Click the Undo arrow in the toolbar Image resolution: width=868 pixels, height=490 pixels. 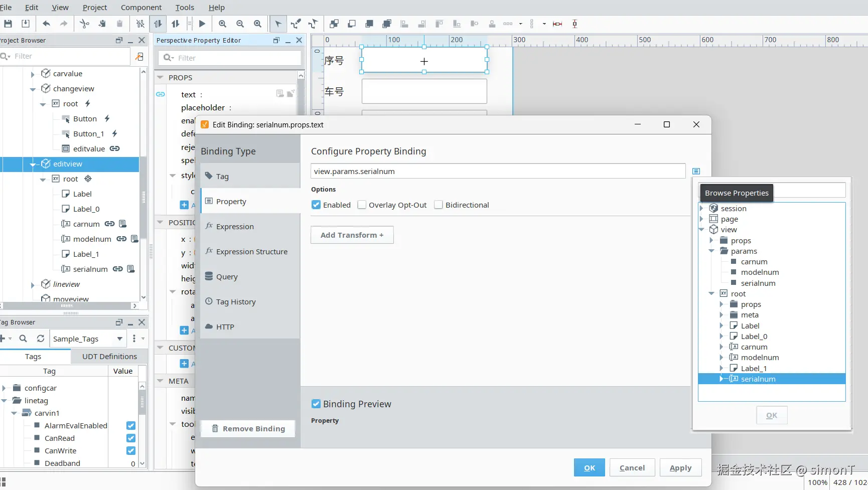coord(46,24)
